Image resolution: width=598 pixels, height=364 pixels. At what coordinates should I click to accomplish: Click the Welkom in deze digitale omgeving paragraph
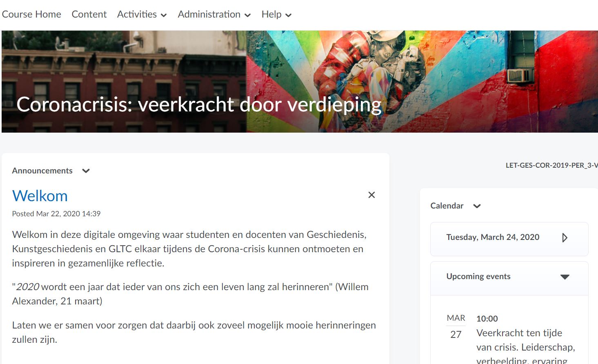click(189, 249)
